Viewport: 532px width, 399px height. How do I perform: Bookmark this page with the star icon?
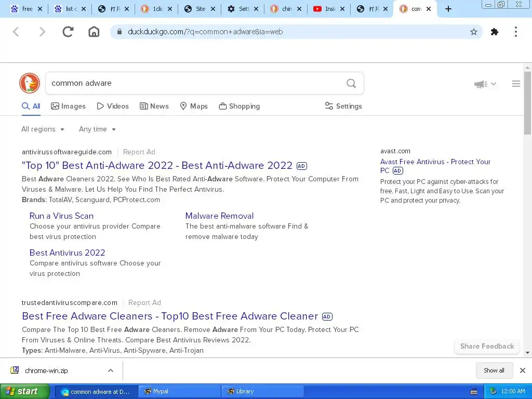(474, 32)
